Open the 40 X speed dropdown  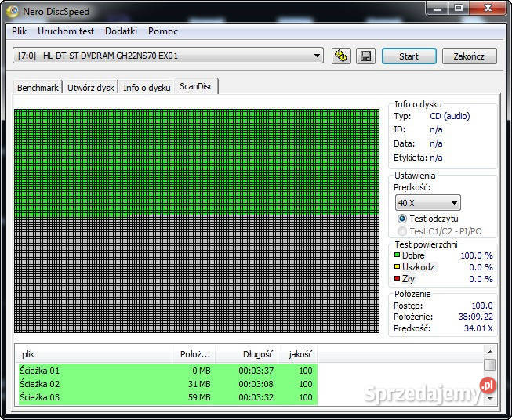[x=428, y=203]
